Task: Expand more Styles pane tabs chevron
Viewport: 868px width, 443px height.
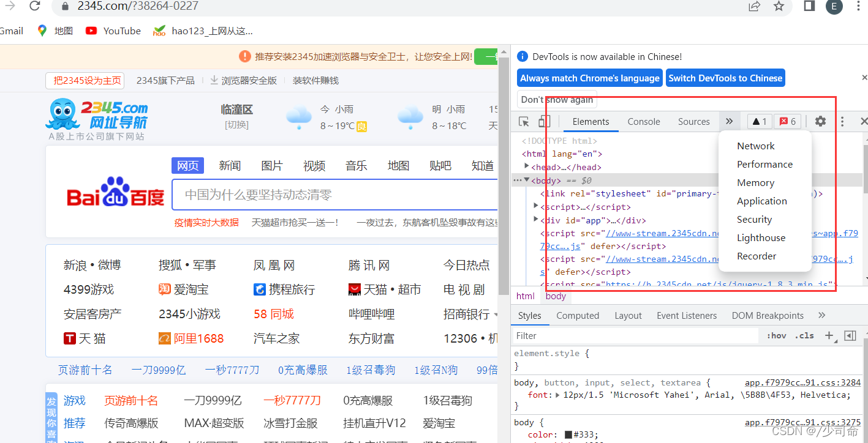Action: [x=822, y=315]
